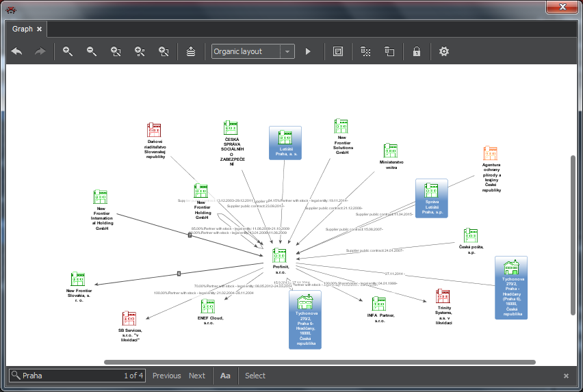
Task: Toggle the lock icon in toolbar
Action: [416, 51]
